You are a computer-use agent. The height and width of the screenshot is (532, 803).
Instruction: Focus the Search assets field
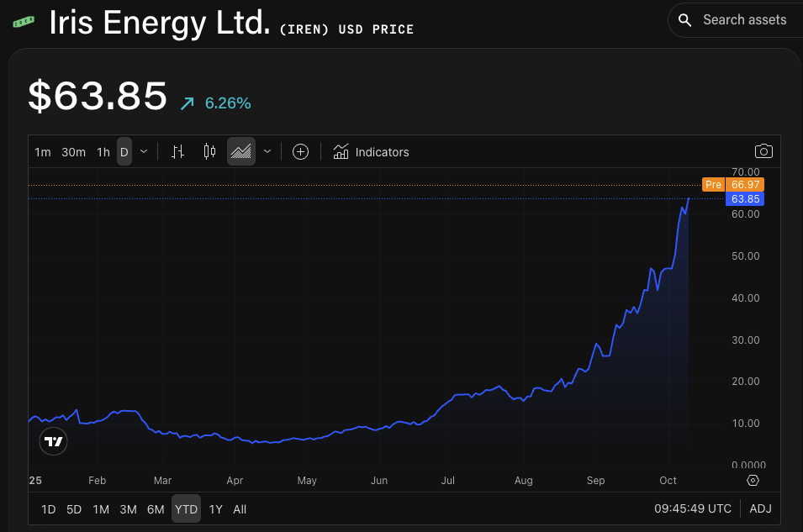click(x=736, y=20)
